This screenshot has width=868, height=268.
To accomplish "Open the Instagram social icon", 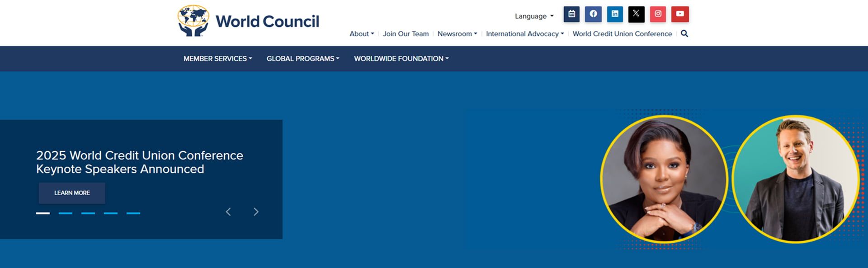I will [x=658, y=14].
